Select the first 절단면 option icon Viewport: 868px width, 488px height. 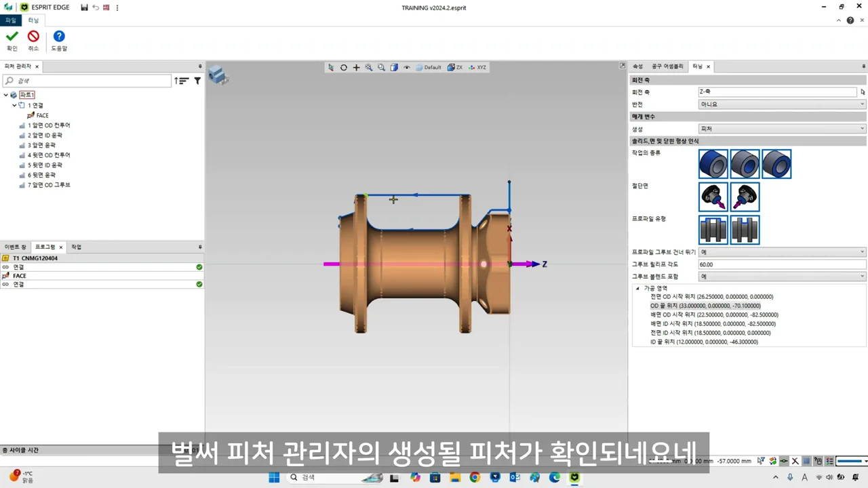point(713,197)
